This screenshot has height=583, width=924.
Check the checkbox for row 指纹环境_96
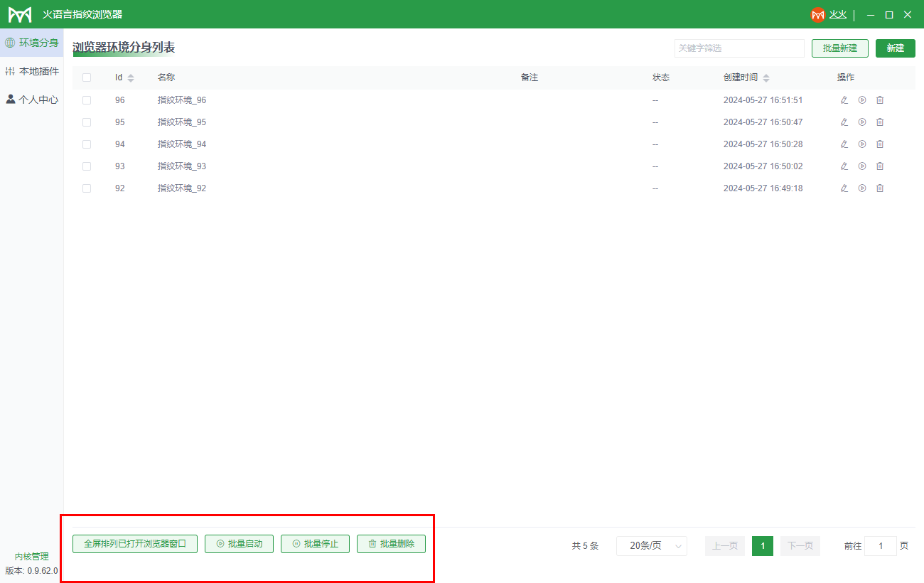point(86,100)
